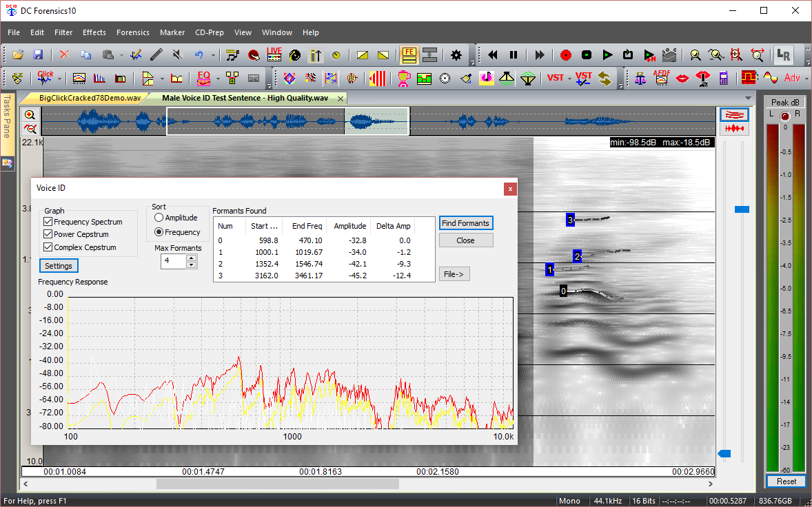The width and height of the screenshot is (812, 507).
Task: Uncheck the Power Cepstrum option
Action: (48, 234)
